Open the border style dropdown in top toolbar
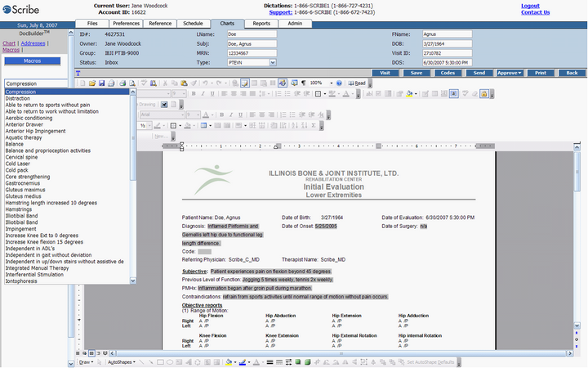The width and height of the screenshot is (588, 368). click(325, 93)
